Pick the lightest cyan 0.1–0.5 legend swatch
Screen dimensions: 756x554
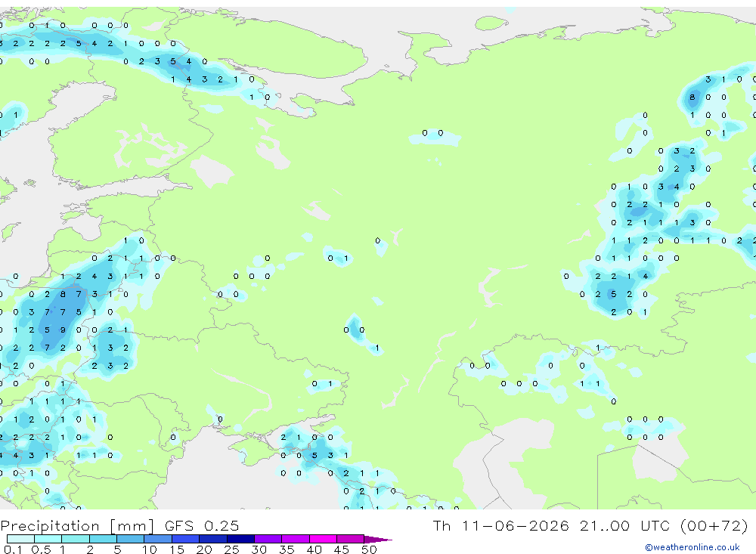click(x=20, y=539)
